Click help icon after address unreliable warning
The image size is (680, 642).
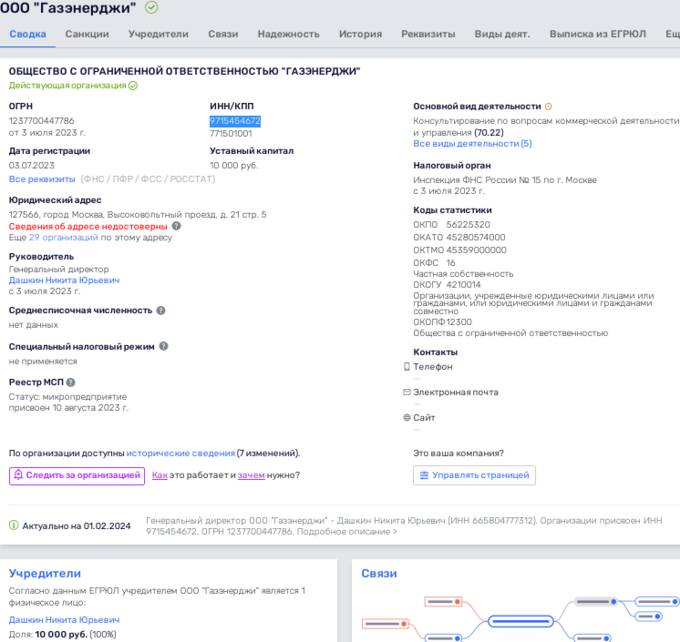click(176, 226)
